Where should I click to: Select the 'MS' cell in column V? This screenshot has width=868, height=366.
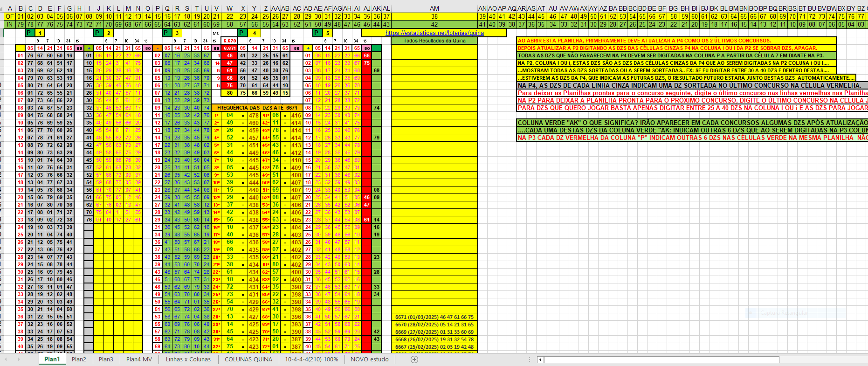[216, 33]
